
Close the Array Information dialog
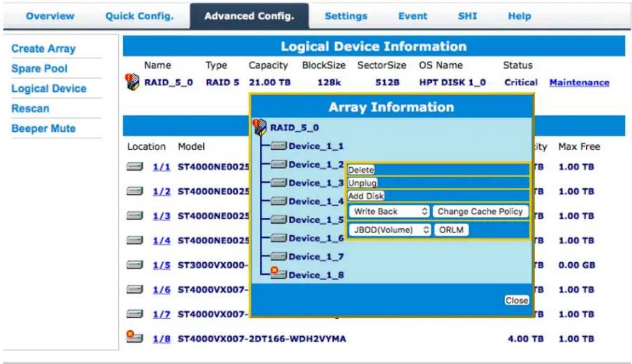[516, 300]
